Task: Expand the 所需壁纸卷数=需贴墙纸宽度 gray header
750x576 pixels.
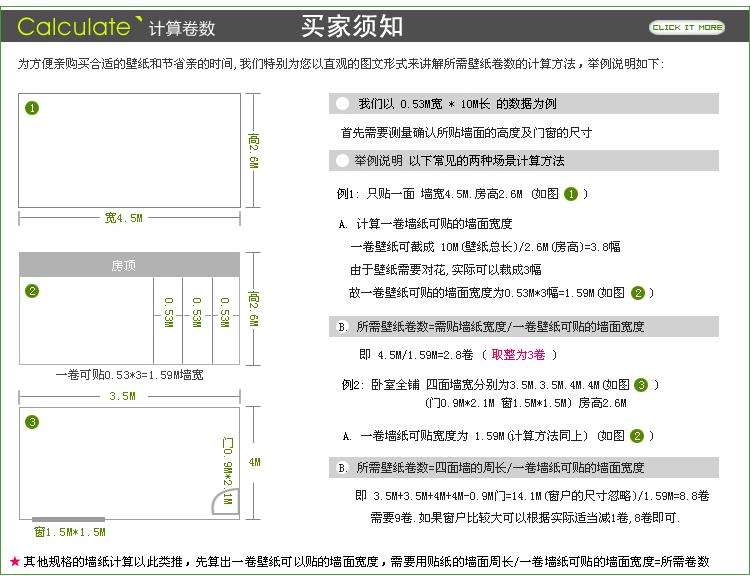Action: tap(523, 326)
